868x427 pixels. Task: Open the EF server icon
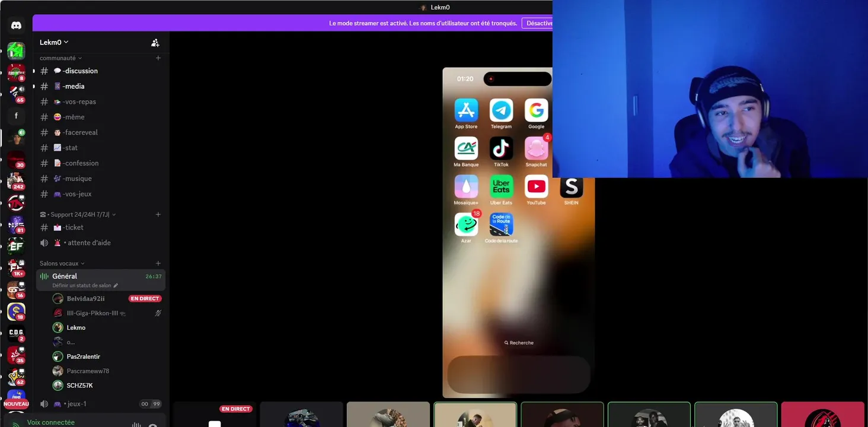tap(16, 246)
